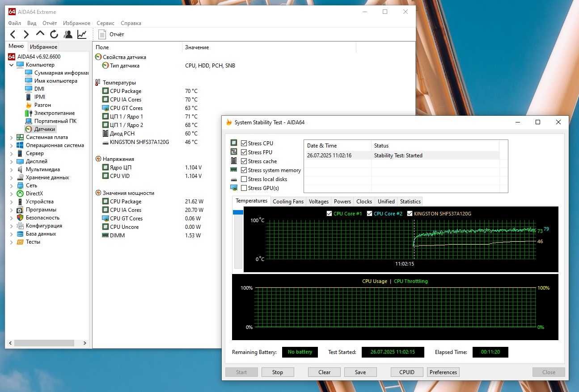Image resolution: width=579 pixels, height=392 pixels.
Task: Switch to the Voltages tab
Action: click(319, 202)
